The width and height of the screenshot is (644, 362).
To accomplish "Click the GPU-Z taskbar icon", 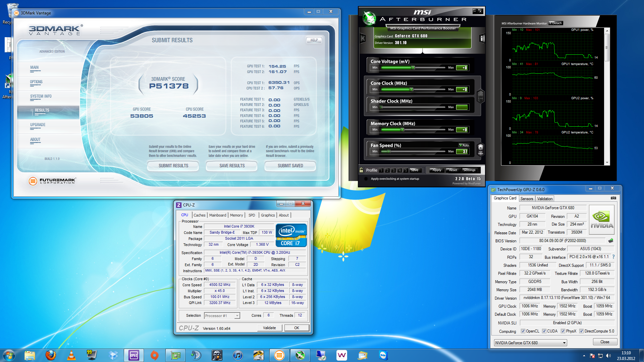I will click(175, 355).
